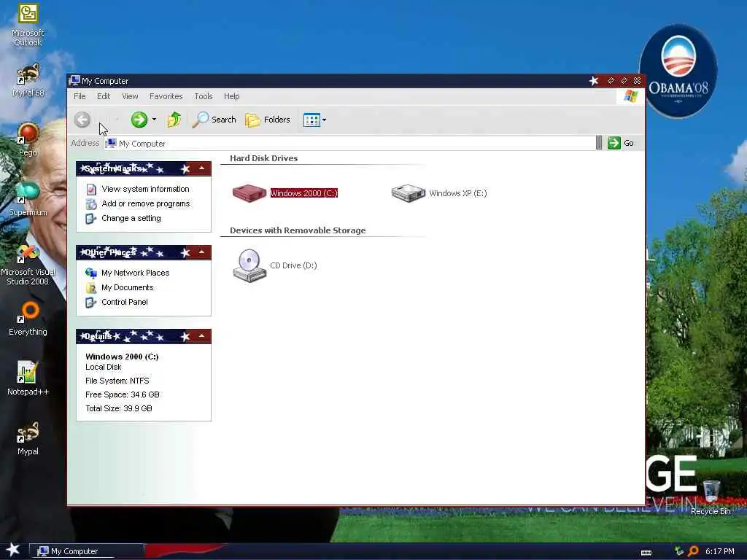The width and height of the screenshot is (747, 560).
Task: Open the Search pane
Action: click(214, 120)
